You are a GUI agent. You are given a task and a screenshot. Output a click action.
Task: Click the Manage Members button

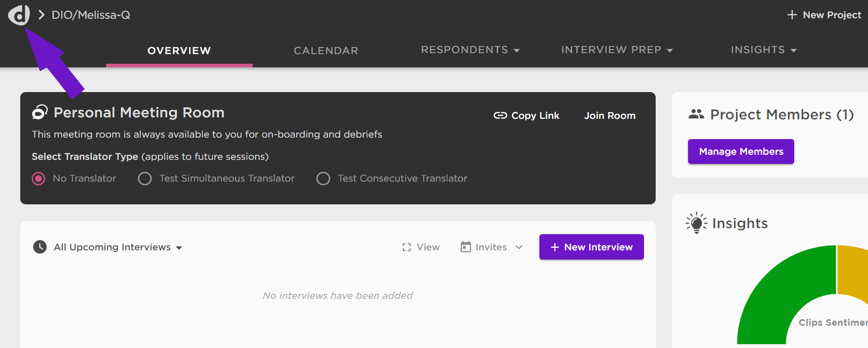(x=741, y=152)
